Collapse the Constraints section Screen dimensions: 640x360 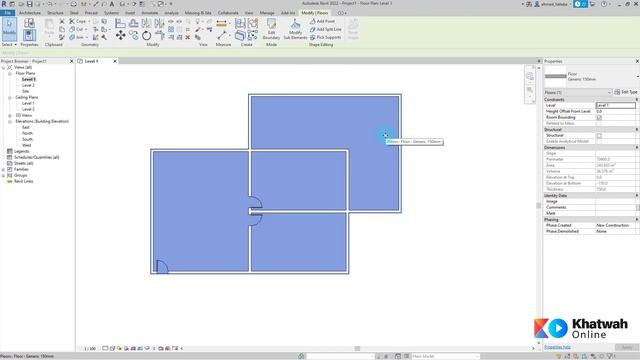pos(637,100)
